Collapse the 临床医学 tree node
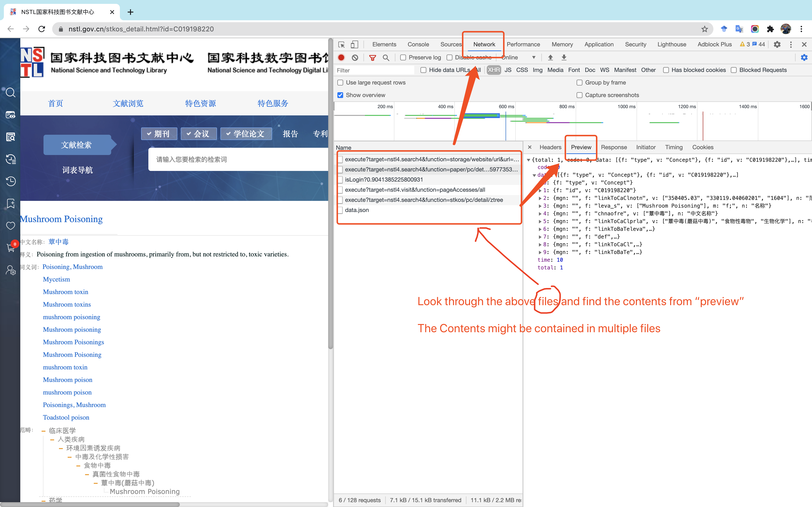Screen dimensions: 812x507 (x=43, y=431)
